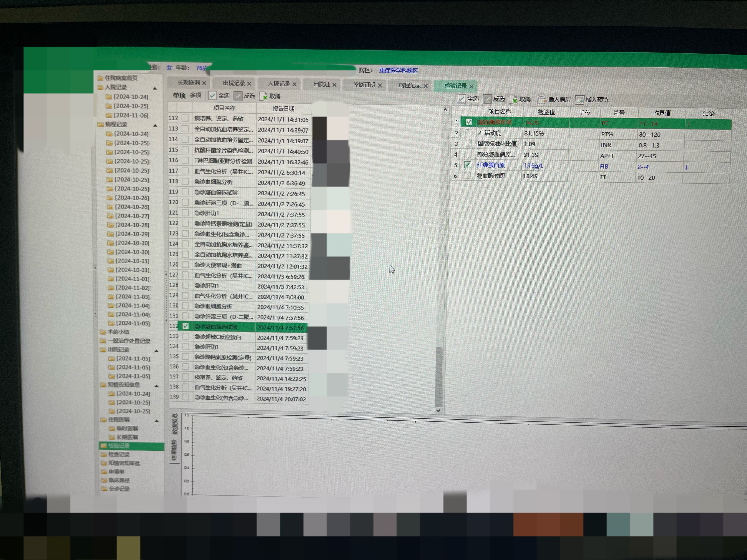Image resolution: width=747 pixels, height=560 pixels.
Task: Check row 133 急诊超敏C反应蛋白
Action: pyautogui.click(x=185, y=336)
